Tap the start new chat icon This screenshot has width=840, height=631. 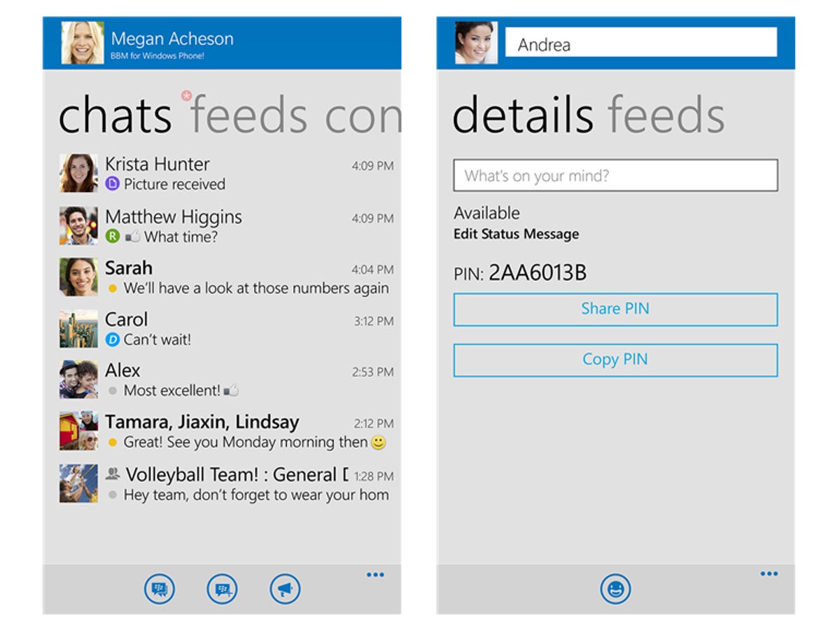point(159,590)
